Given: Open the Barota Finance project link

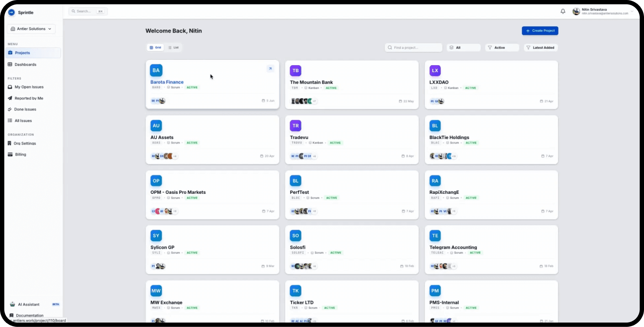Looking at the screenshot, I should [167, 82].
